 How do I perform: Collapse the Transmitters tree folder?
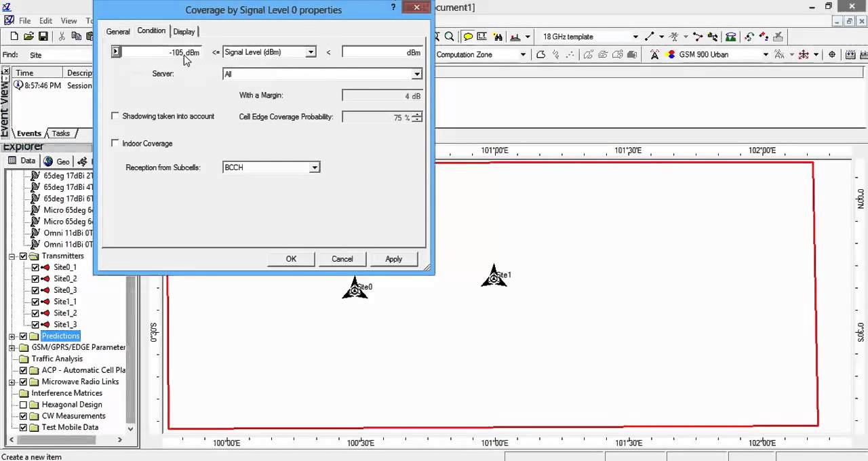tap(12, 256)
